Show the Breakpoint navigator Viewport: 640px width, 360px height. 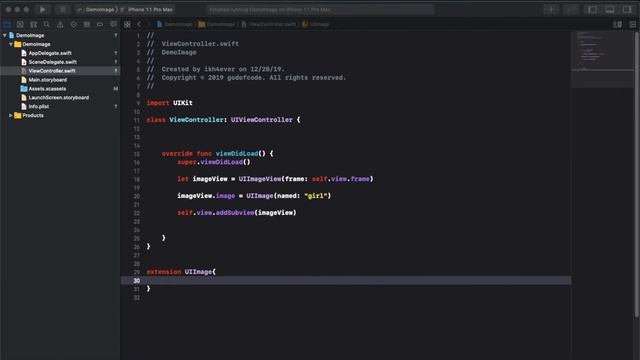click(100, 24)
